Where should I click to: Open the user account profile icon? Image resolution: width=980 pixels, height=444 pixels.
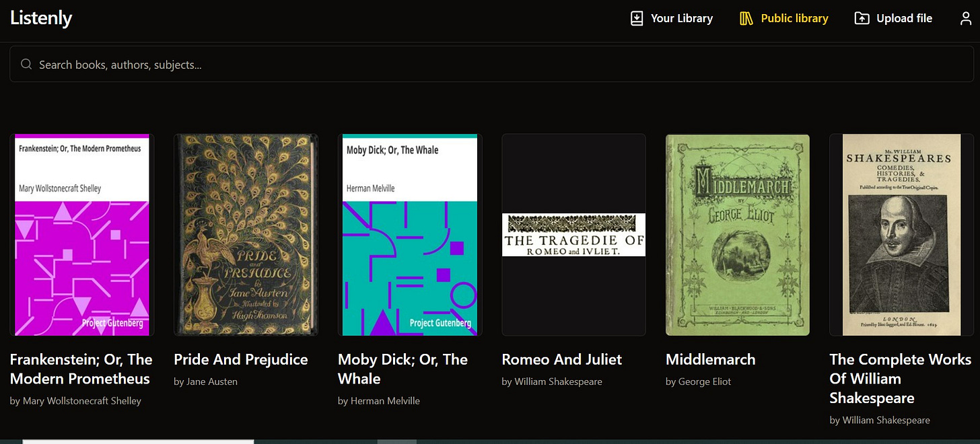tap(966, 18)
